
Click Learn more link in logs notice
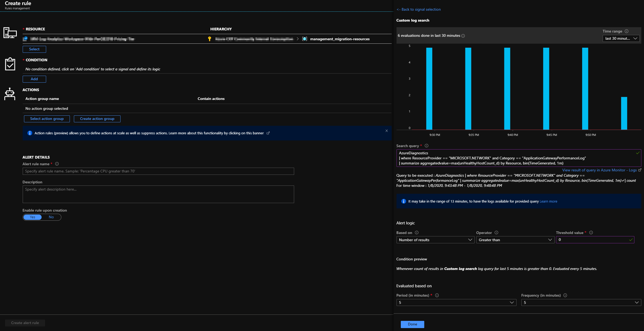pos(548,201)
